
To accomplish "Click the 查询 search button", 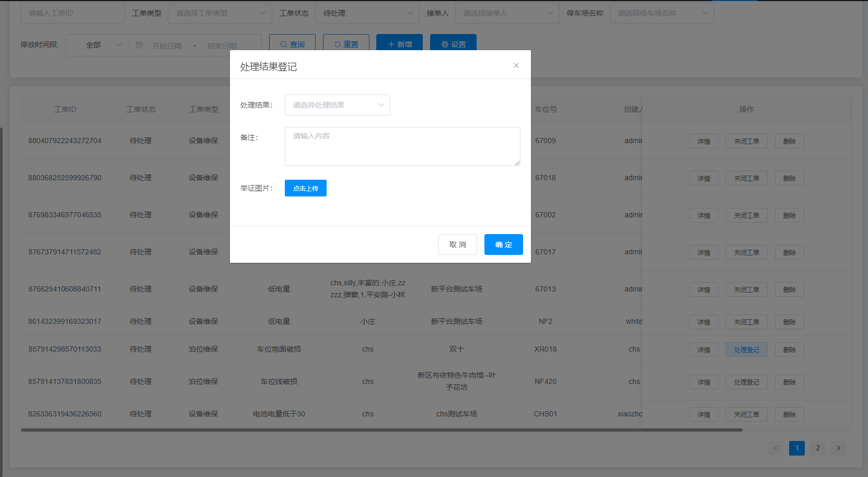I will (x=292, y=44).
